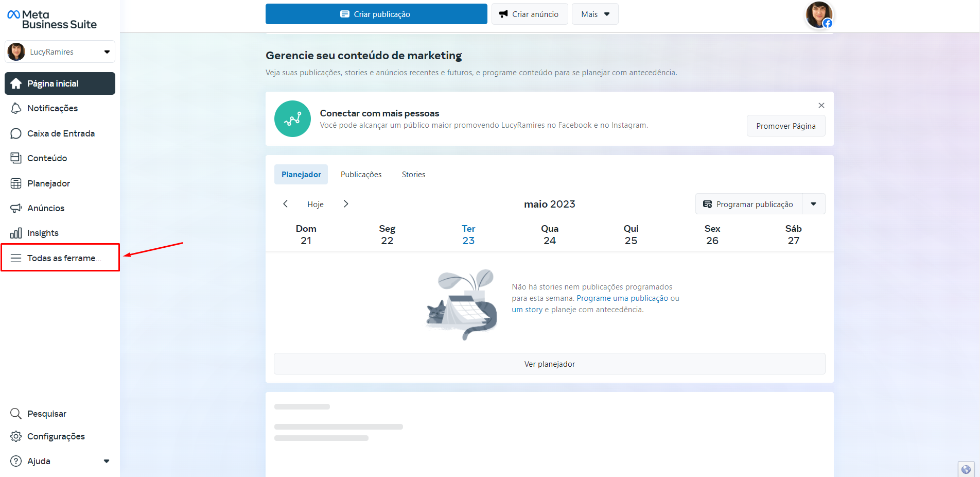The width and height of the screenshot is (980, 477).
Task: Select Qui 25 in the calendar
Action: [631, 234]
